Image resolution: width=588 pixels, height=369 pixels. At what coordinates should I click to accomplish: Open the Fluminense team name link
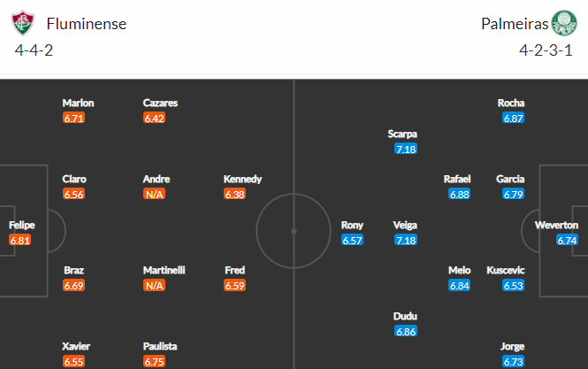87,24
